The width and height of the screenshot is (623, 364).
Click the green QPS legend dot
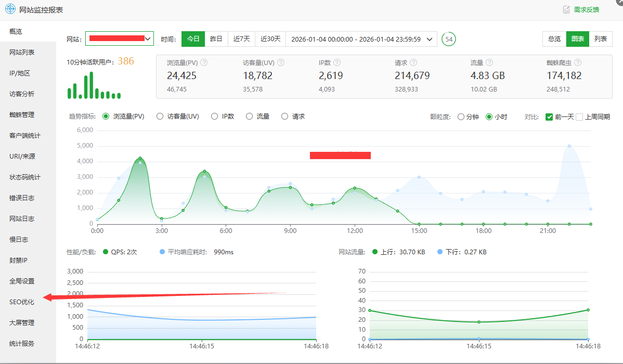[x=105, y=252]
